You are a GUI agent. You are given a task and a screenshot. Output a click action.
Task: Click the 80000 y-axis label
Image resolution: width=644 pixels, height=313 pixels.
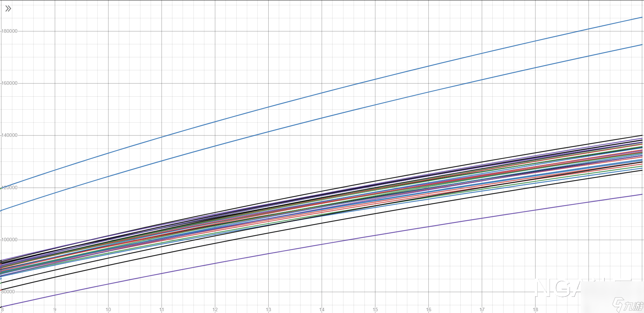pos(8,292)
